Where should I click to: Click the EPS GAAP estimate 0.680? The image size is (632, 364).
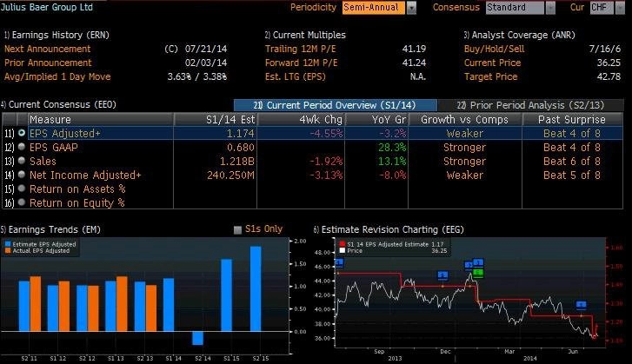coord(241,148)
